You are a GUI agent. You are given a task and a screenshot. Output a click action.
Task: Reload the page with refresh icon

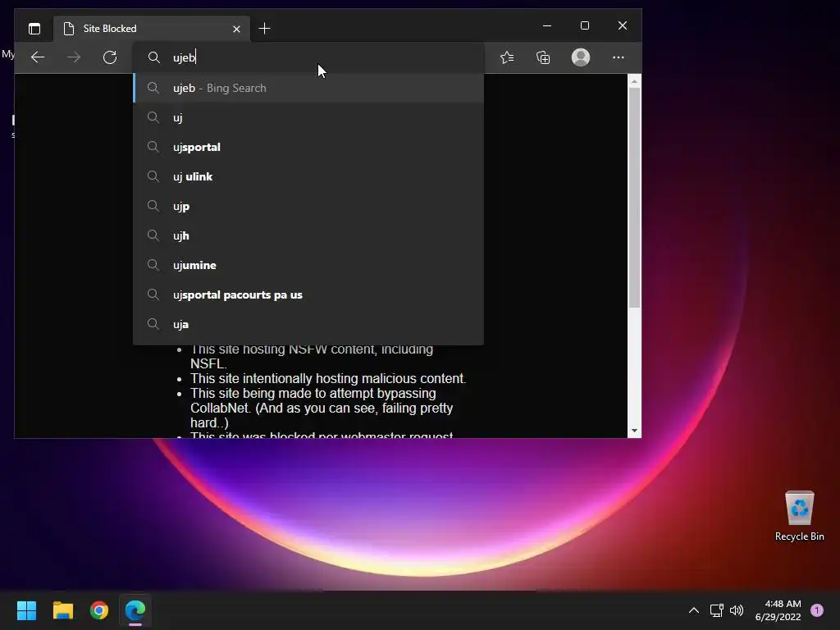click(x=110, y=57)
